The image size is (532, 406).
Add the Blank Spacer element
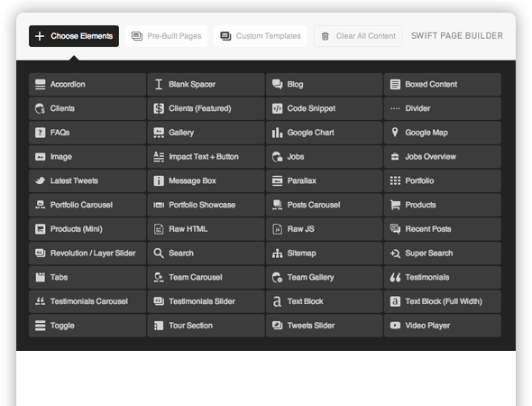tap(206, 84)
